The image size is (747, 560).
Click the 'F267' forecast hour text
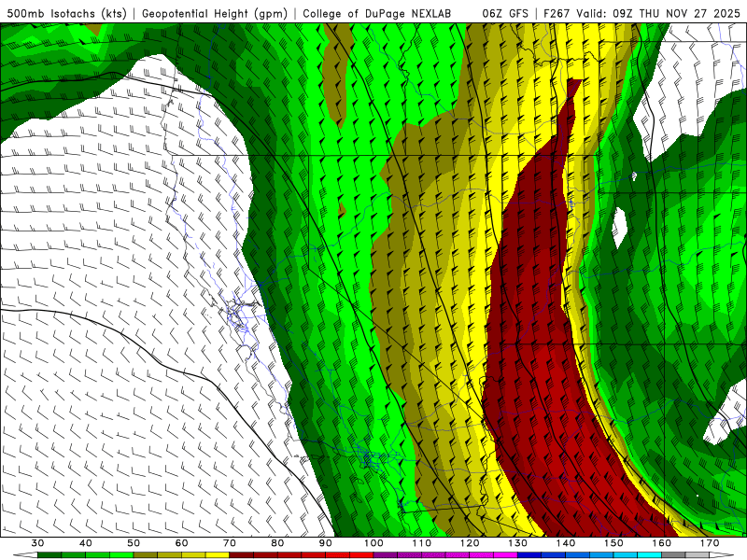click(557, 13)
